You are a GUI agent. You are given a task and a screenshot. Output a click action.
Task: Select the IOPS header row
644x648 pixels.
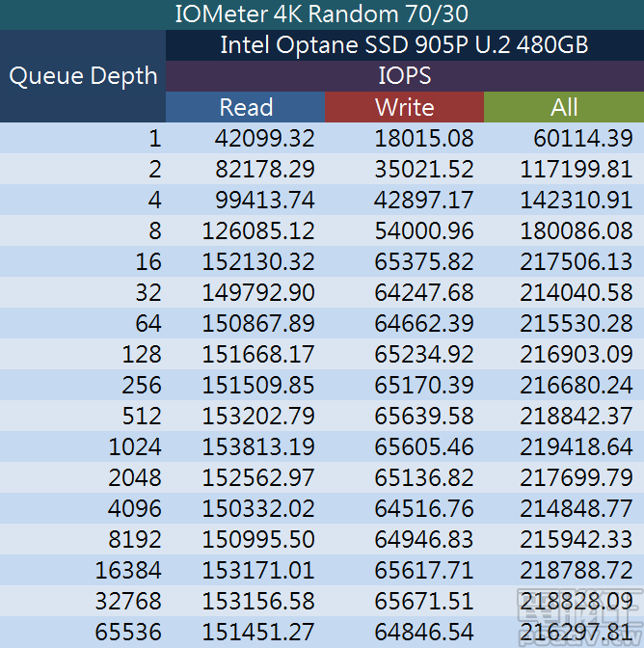[404, 76]
